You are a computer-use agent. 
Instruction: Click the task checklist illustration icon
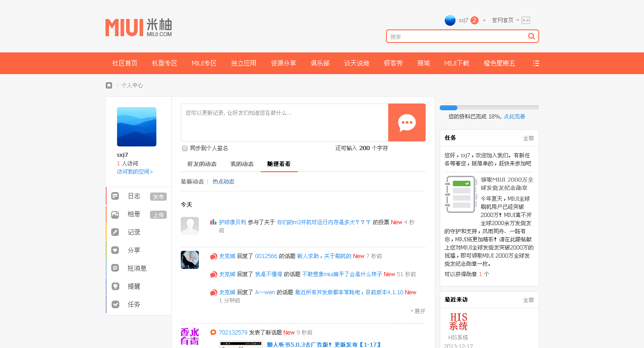pyautogui.click(x=461, y=194)
